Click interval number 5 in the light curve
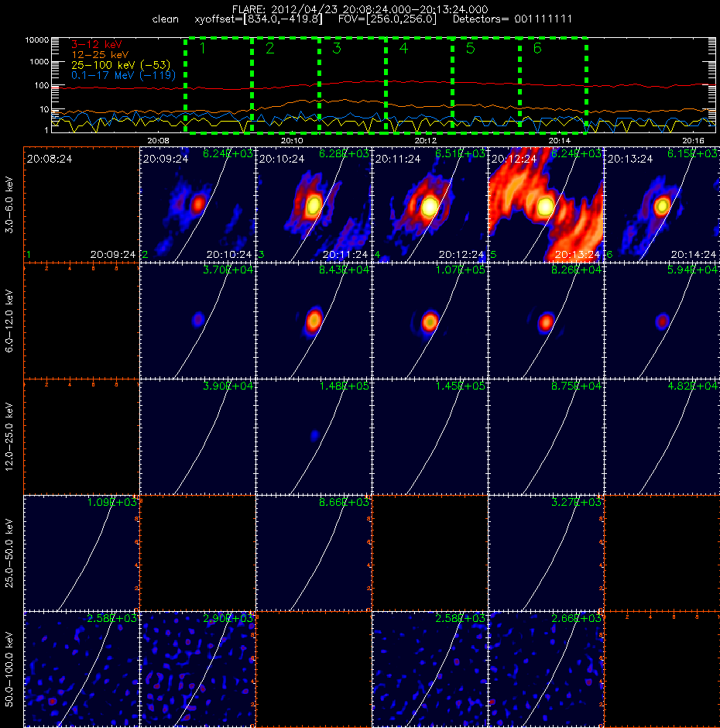The height and width of the screenshot is (728, 720). tap(470, 48)
